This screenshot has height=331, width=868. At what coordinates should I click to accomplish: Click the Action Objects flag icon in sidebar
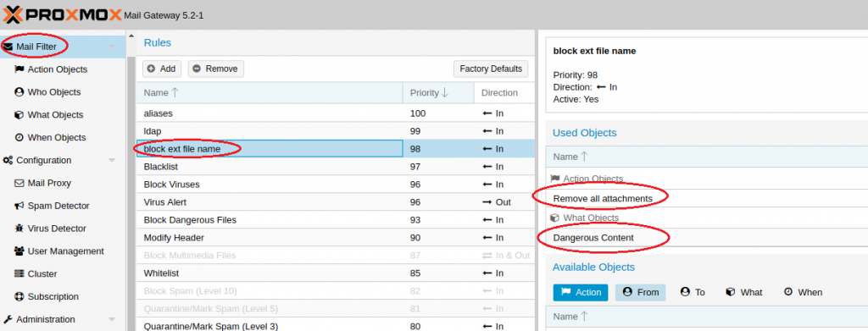tap(19, 69)
